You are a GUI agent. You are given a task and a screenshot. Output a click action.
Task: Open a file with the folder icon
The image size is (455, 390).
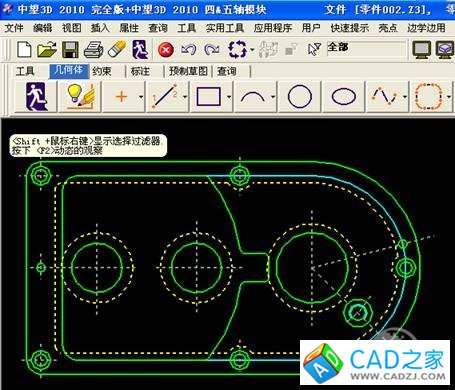47,50
